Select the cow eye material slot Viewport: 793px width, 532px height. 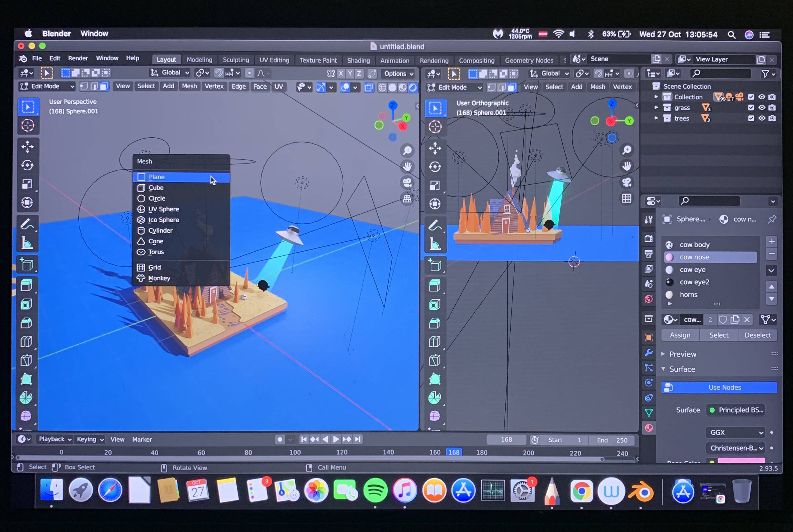pos(710,270)
